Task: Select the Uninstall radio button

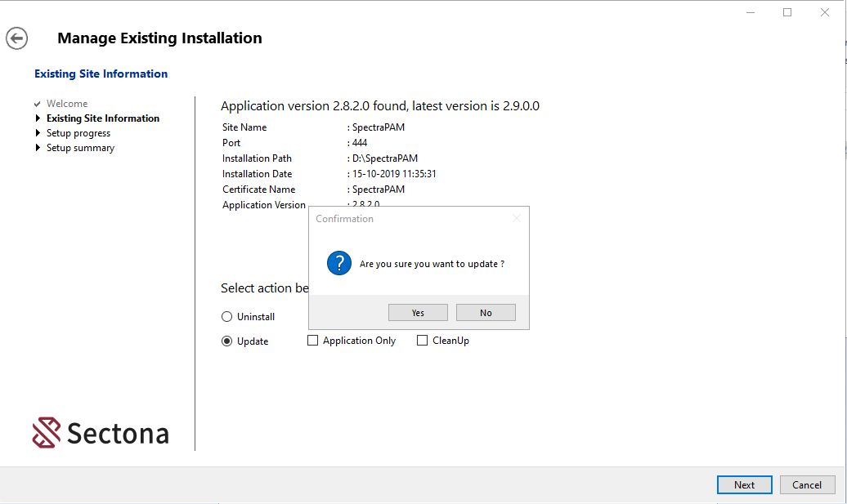Action: (227, 317)
